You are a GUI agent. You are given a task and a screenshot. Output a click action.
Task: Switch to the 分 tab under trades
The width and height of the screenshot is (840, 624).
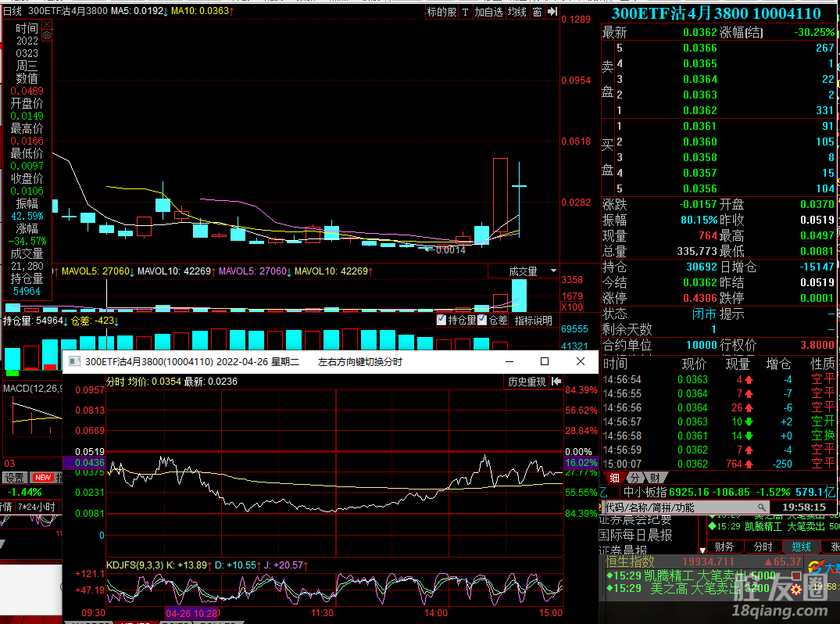click(x=634, y=477)
